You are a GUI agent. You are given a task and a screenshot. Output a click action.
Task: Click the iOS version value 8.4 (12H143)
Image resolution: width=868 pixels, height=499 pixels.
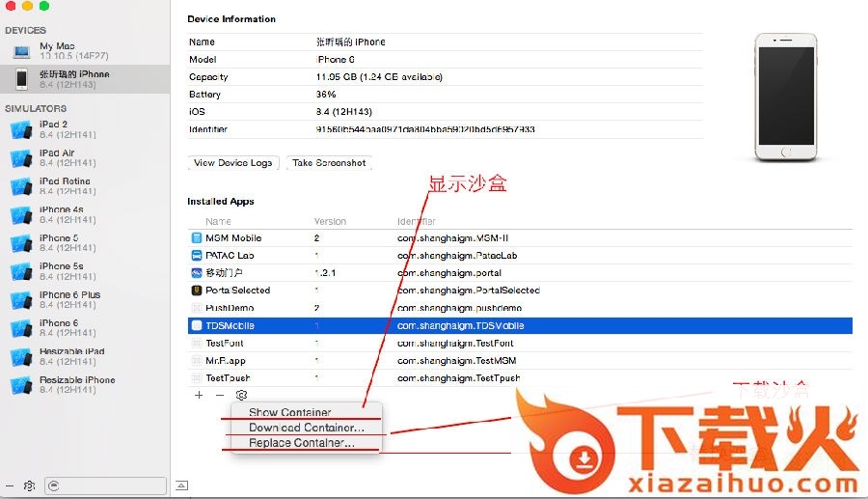(343, 112)
